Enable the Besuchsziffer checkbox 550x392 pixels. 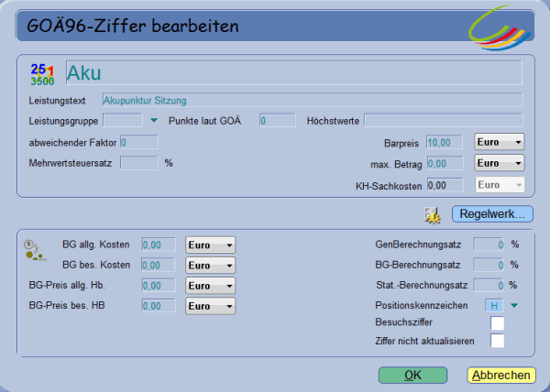pyautogui.click(x=498, y=323)
